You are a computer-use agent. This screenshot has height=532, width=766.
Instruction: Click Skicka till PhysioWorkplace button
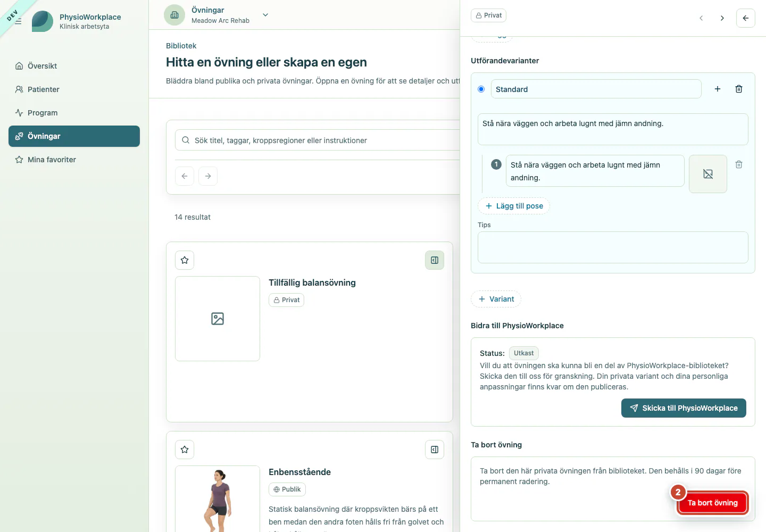click(x=684, y=408)
